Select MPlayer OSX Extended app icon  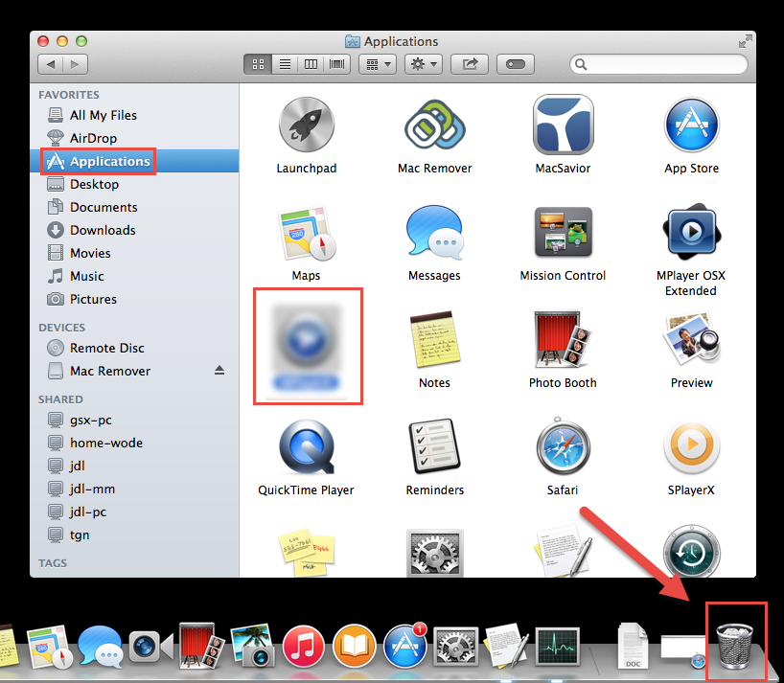tap(691, 233)
